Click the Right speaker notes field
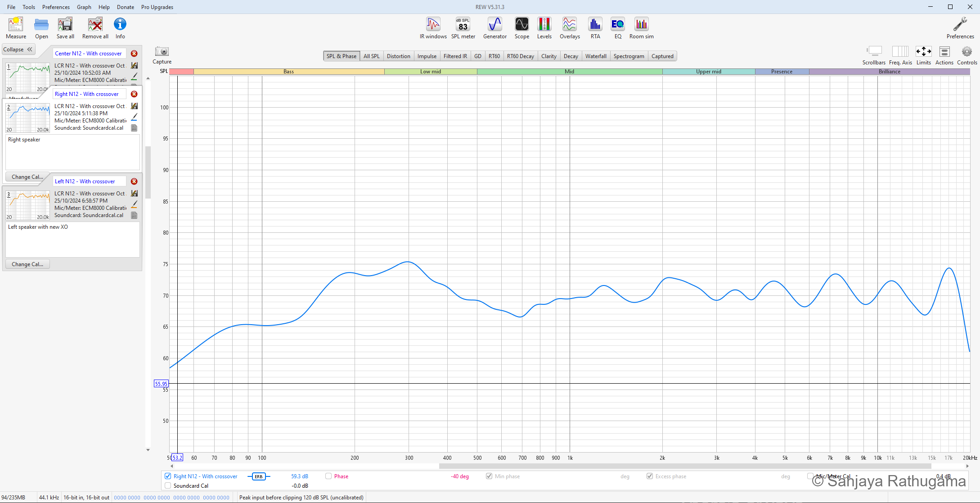Screen dimensions: 980x503 (72, 152)
